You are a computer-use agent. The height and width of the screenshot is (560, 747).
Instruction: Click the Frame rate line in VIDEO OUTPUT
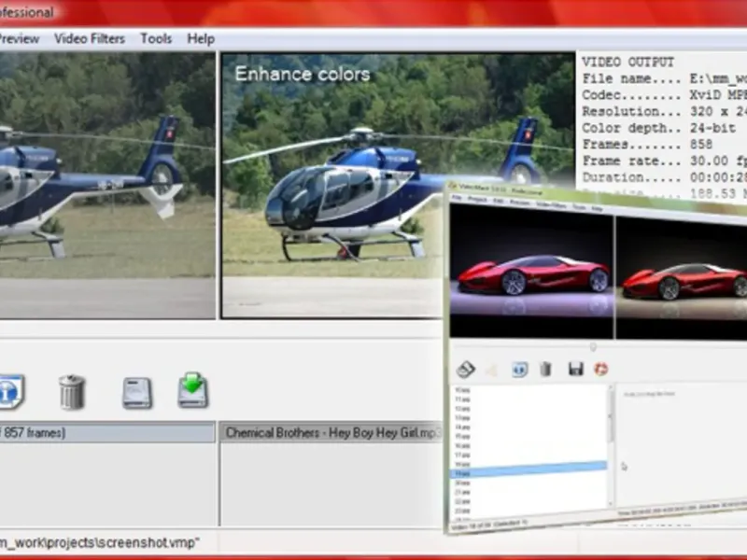click(x=664, y=161)
